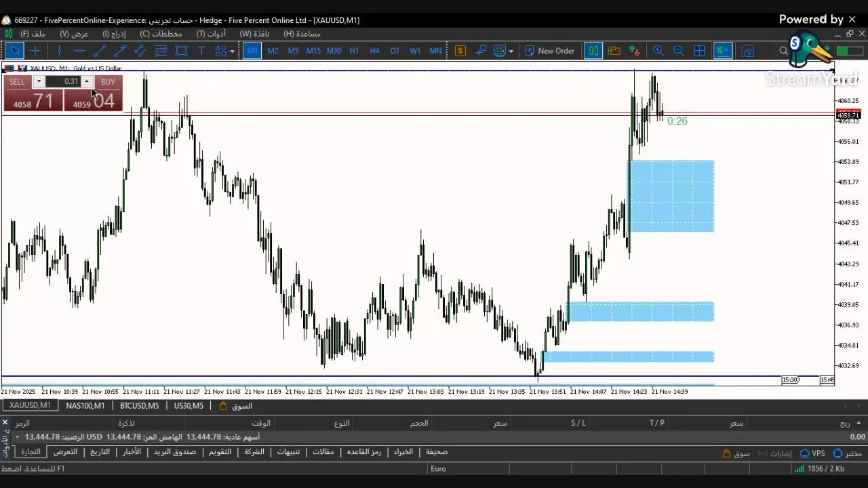Open the VPS cloud status icon
The height and width of the screenshot is (488, 868).
point(812,453)
